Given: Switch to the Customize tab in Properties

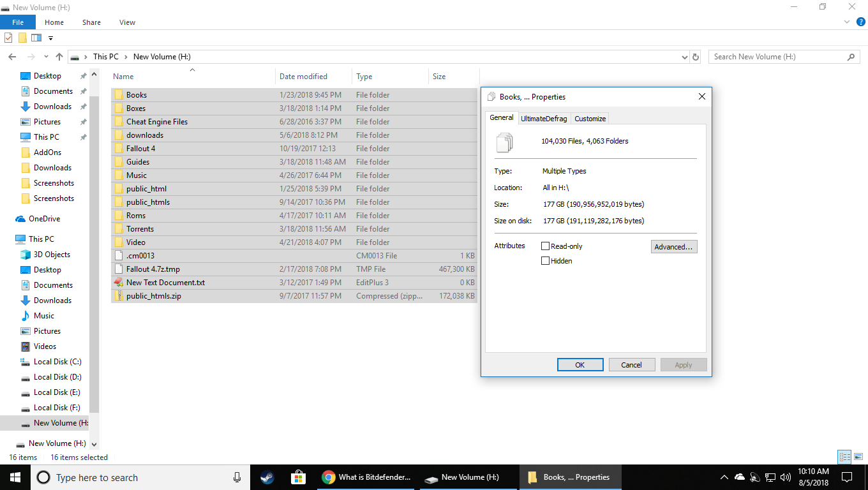Looking at the screenshot, I should 590,119.
